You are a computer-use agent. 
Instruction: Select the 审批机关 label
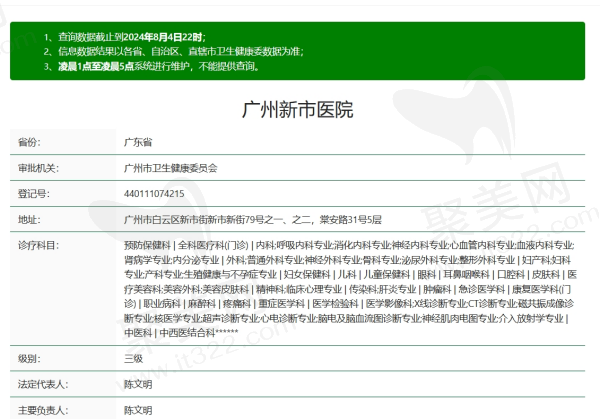(x=38, y=168)
